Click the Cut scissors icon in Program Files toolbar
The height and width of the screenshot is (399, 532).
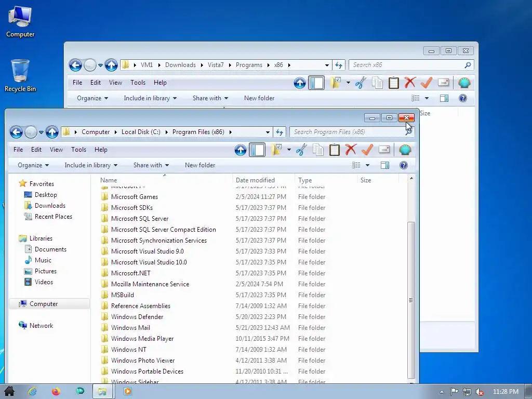click(x=301, y=150)
